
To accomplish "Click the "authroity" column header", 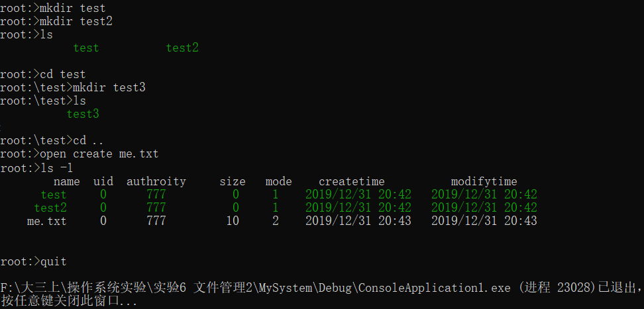I will coord(156,181).
